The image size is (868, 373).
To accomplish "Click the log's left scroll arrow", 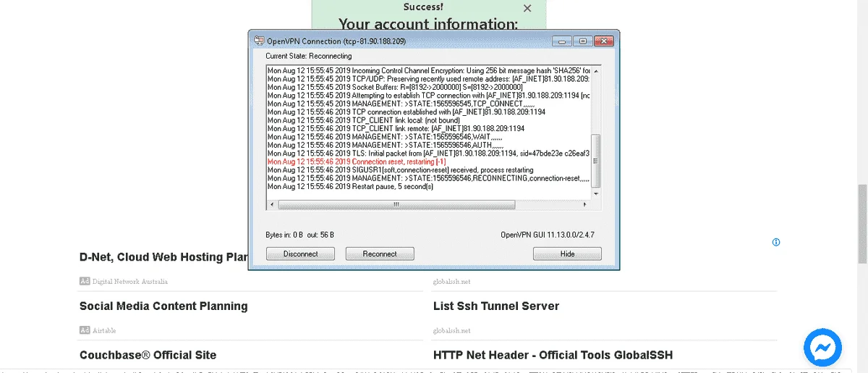I will (x=271, y=205).
